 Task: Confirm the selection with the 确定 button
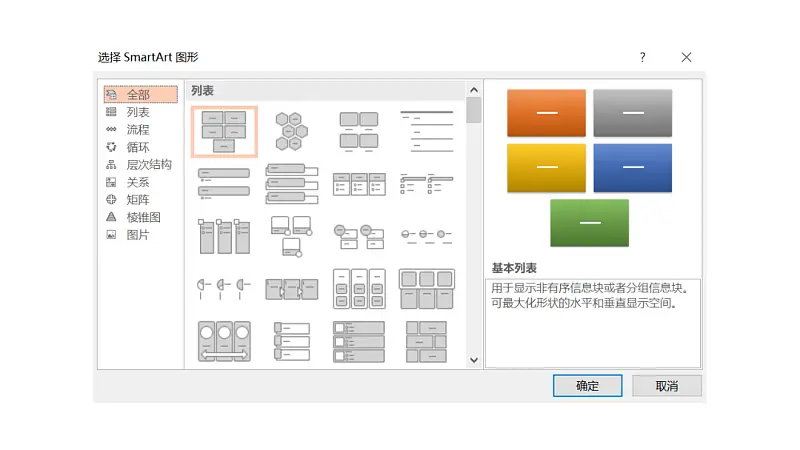587,386
